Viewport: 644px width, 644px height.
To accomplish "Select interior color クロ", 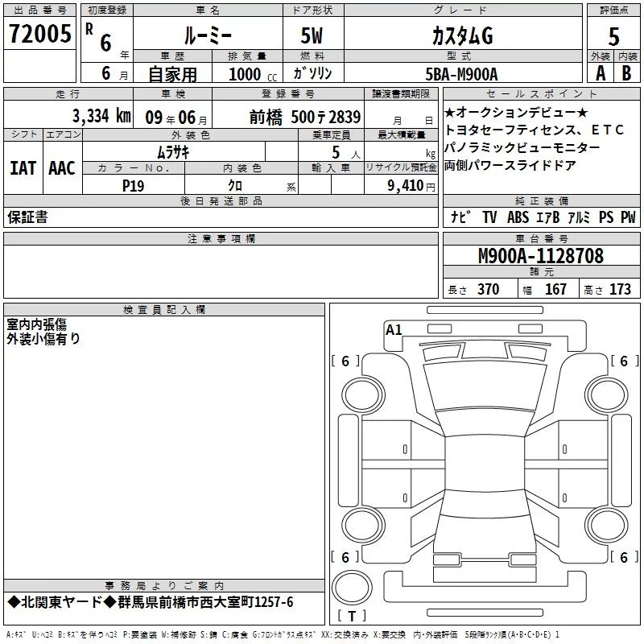I will pos(235,186).
